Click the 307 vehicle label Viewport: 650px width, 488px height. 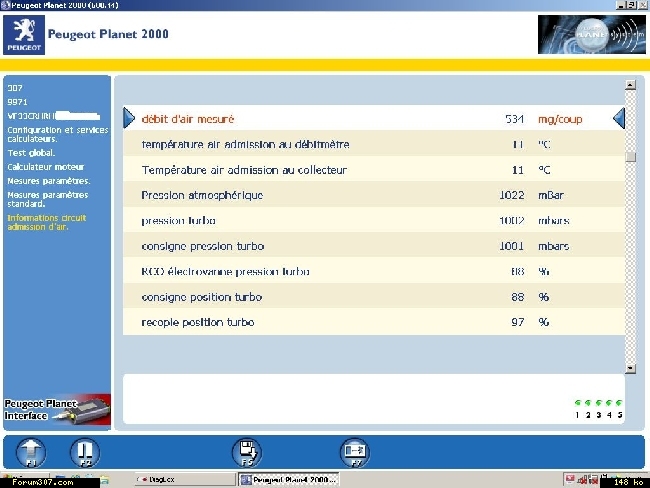tap(15, 88)
